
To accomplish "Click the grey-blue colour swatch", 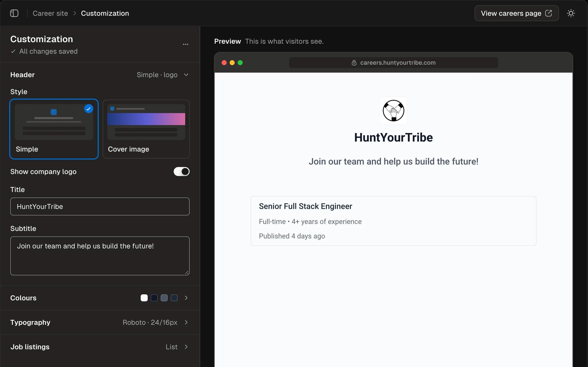I will tap(164, 298).
